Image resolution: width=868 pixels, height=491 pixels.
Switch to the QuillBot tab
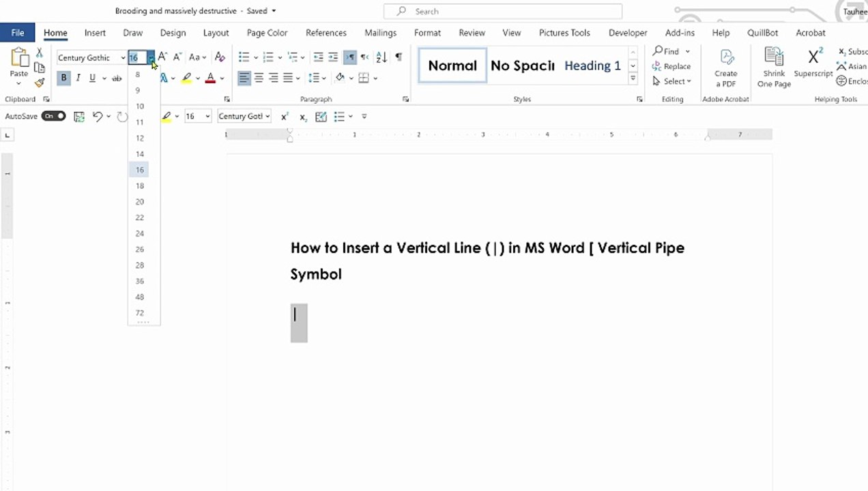tap(763, 33)
